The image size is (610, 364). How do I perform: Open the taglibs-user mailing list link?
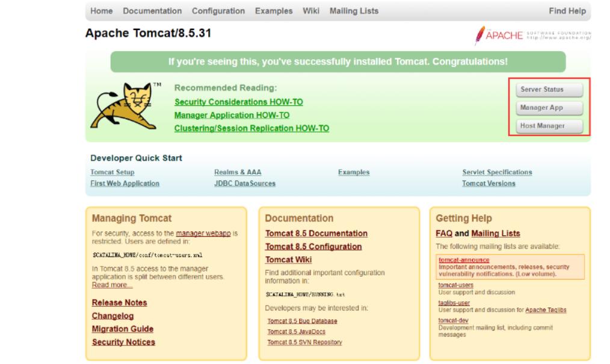tap(454, 303)
